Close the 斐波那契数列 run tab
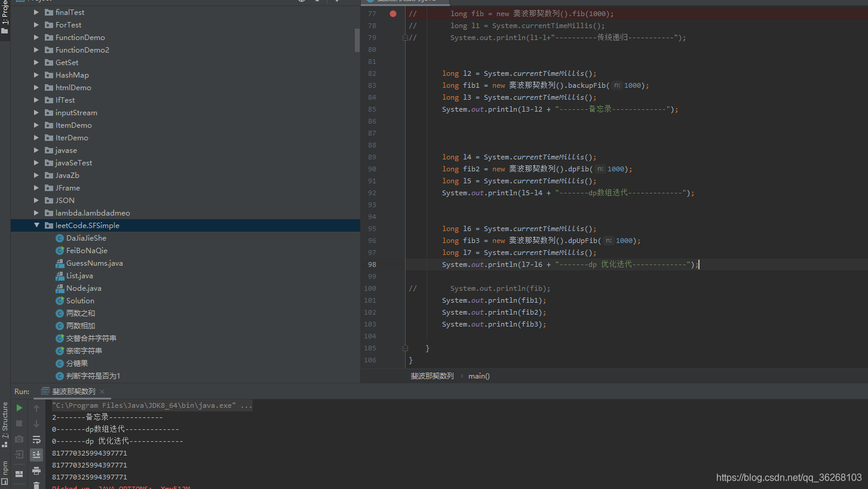 (x=102, y=392)
